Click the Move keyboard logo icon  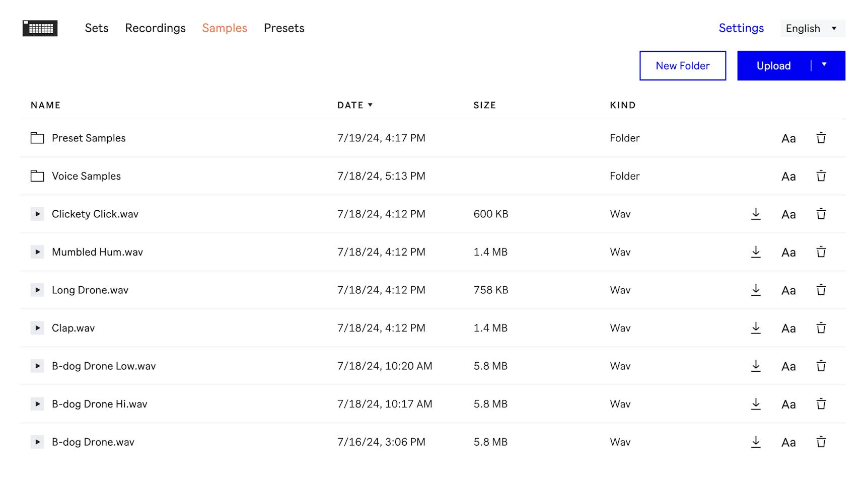[x=40, y=28]
